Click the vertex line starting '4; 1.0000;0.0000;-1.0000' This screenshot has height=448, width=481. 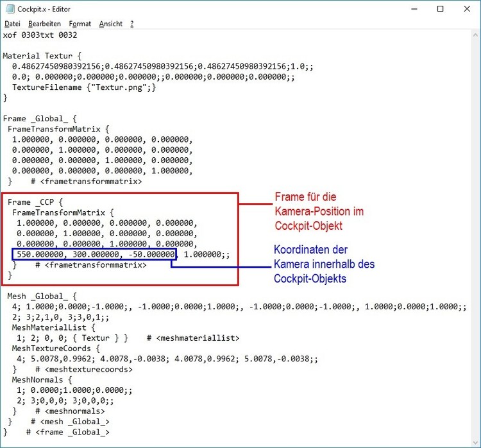pyautogui.click(x=239, y=307)
